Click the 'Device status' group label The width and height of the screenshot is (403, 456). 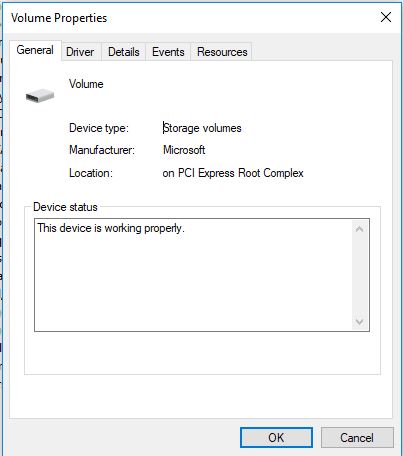(x=65, y=207)
